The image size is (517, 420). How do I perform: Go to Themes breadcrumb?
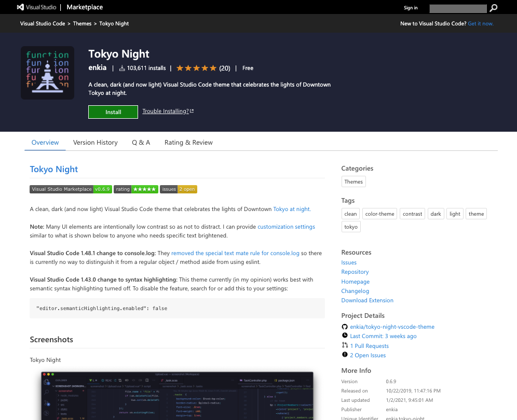[82, 24]
